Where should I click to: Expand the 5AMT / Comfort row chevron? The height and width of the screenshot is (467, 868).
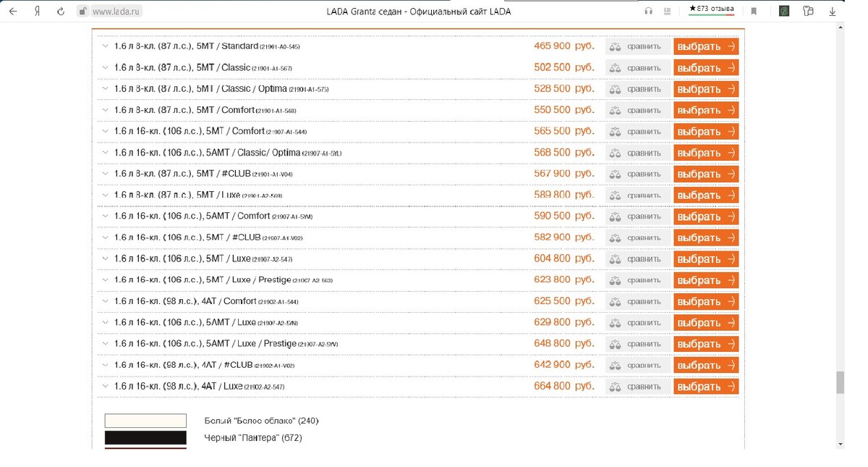pos(105,216)
